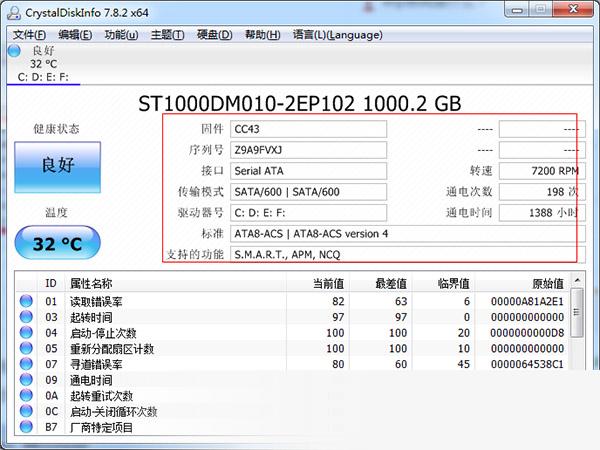Minimize the CrystalDiskInfo window

coord(517,10)
